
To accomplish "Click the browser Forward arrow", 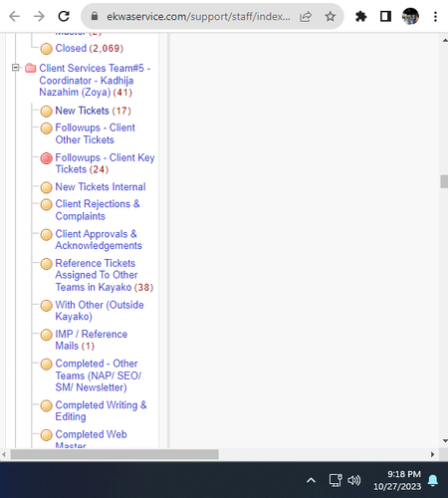I will click(39, 16).
